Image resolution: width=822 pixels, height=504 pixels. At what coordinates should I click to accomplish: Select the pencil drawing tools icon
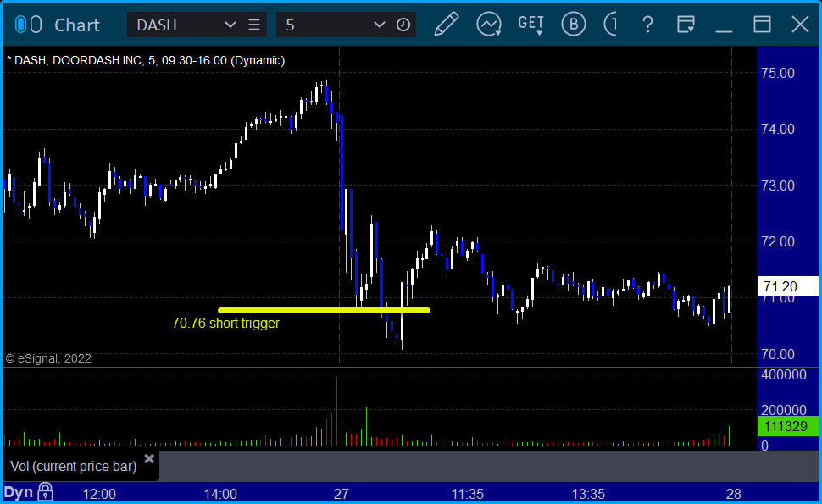(x=446, y=24)
